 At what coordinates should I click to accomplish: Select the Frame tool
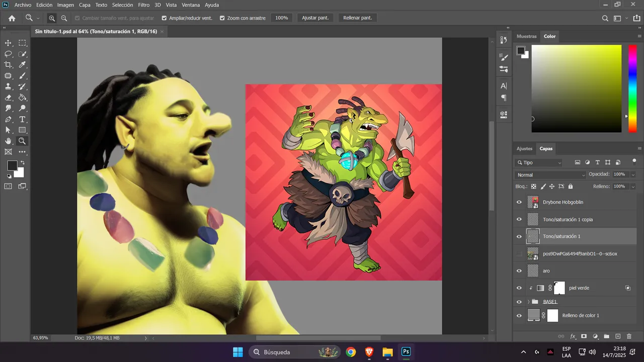[8, 152]
